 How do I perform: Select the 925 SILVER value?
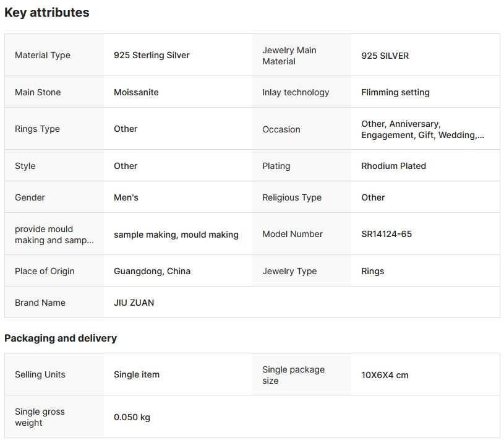pos(385,56)
